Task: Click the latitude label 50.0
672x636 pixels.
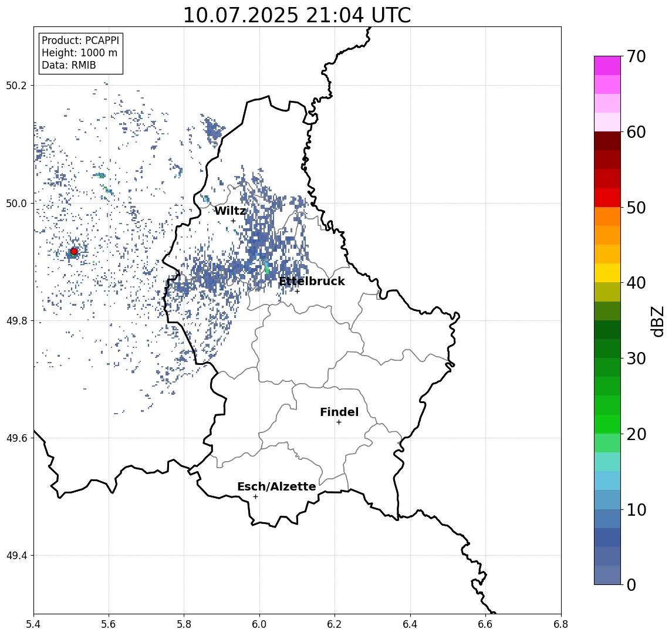Action: click(x=16, y=203)
